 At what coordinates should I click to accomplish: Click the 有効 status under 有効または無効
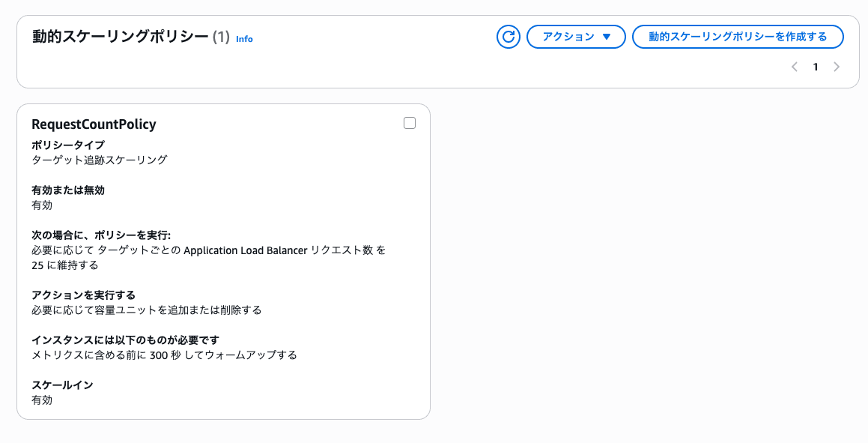[x=40, y=205]
